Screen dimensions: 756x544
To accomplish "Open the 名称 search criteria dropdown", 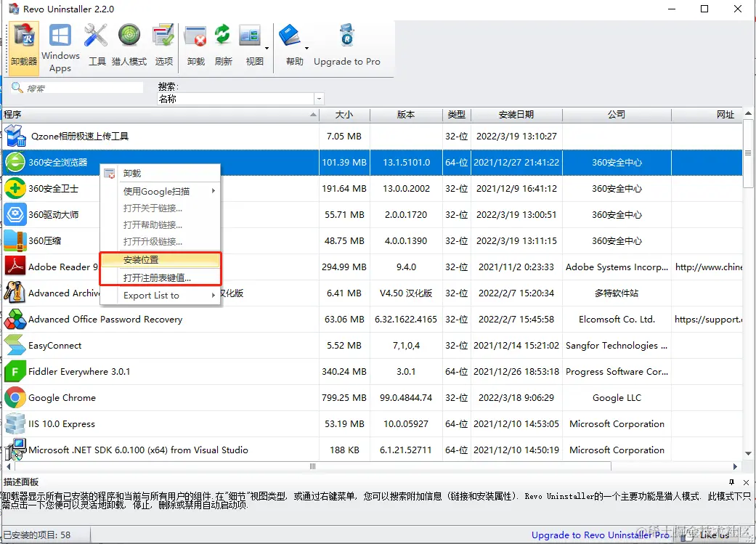I will point(318,98).
